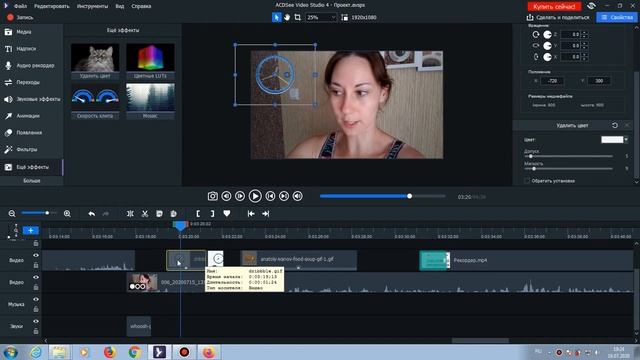Select Ещё эффекты in sidebar

[31, 167]
